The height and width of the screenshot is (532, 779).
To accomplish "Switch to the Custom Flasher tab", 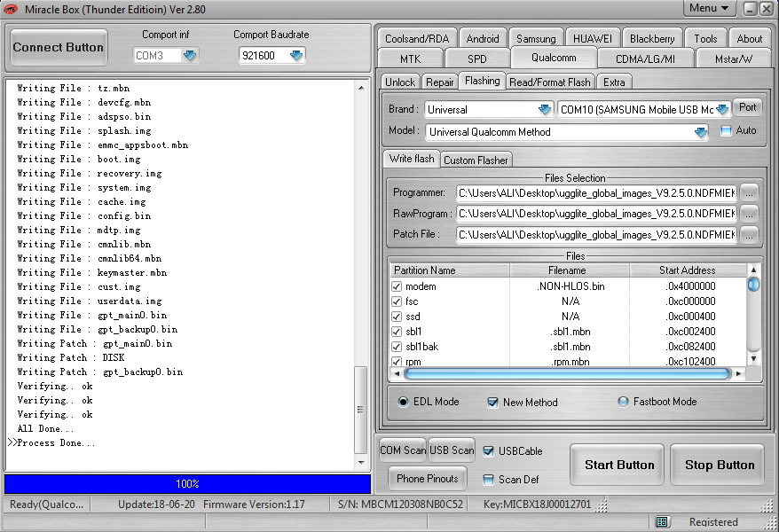I will click(x=476, y=160).
